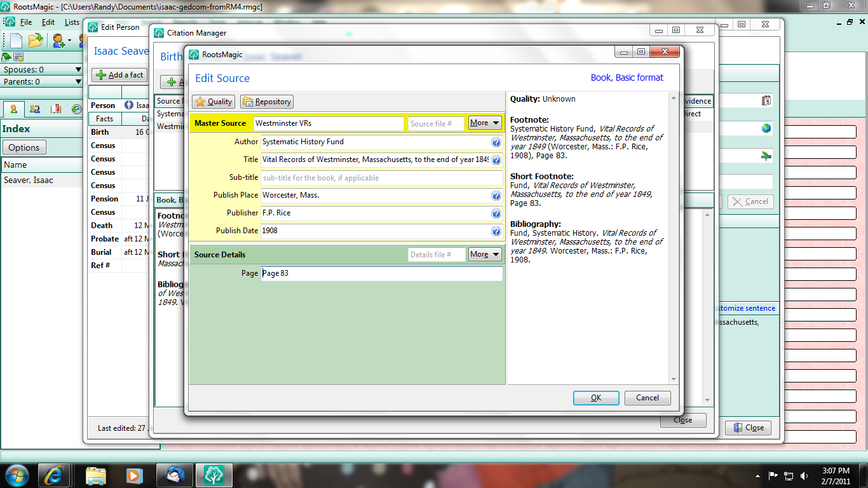Click the Options button in the Index panel
The image size is (868, 488).
coord(24,147)
